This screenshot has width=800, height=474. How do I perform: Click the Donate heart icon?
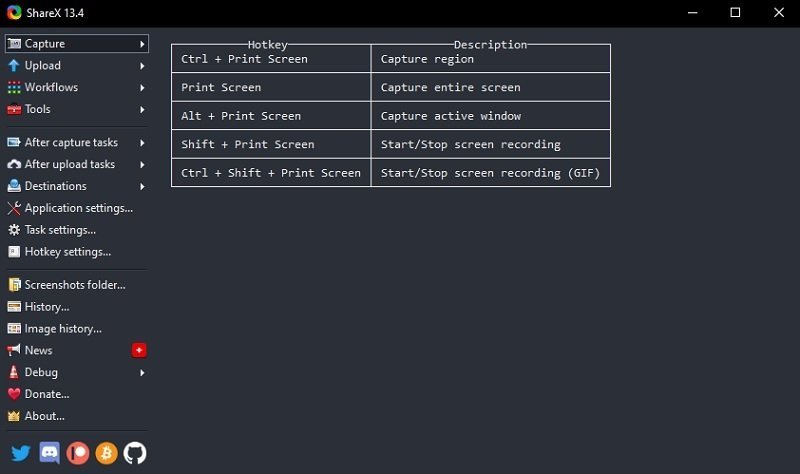(14, 394)
